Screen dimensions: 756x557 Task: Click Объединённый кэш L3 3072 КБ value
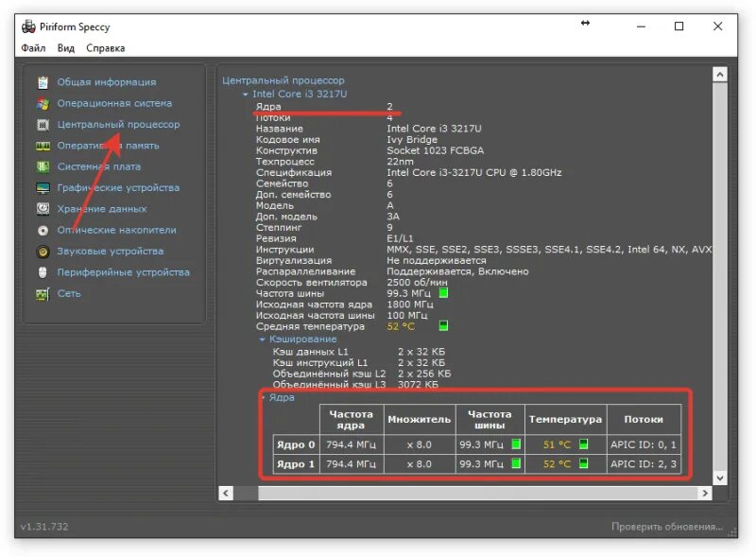(418, 385)
